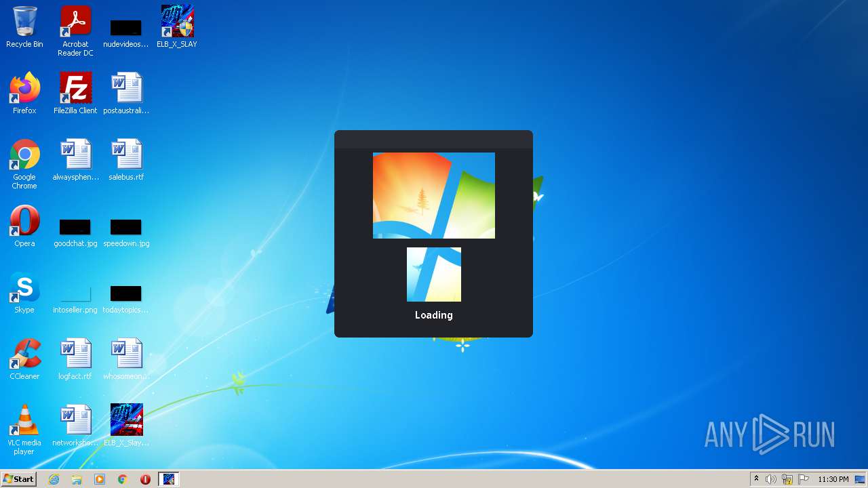The width and height of the screenshot is (868, 488).
Task: Open the 11:30 PM clock
Action: coord(833,479)
